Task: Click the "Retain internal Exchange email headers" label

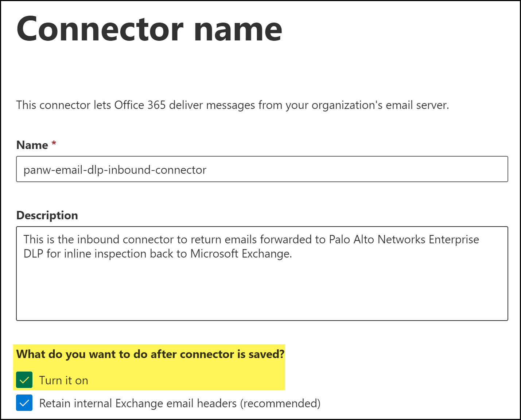Action: tap(139, 403)
